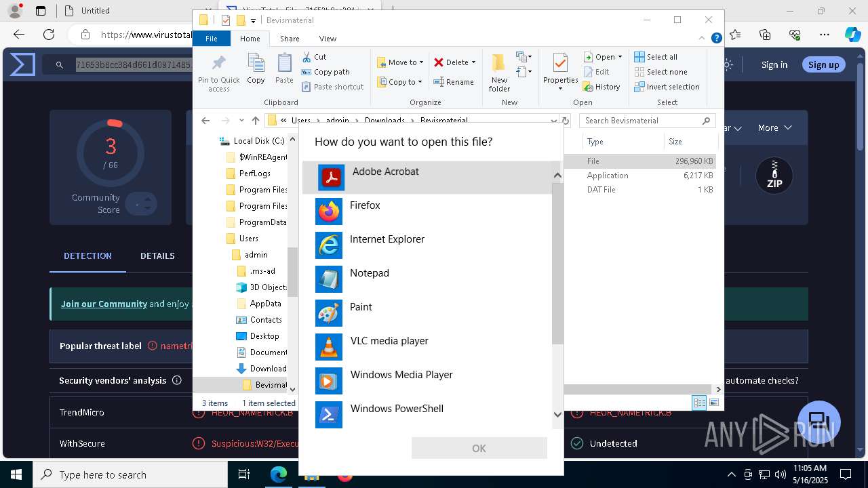Image resolution: width=868 pixels, height=488 pixels.
Task: Open the File ribbon tab
Action: pyautogui.click(x=212, y=39)
